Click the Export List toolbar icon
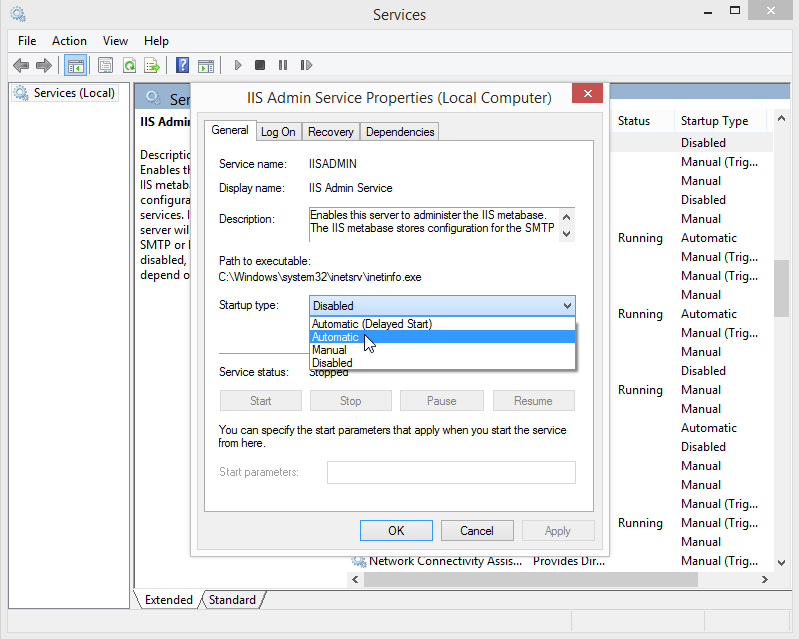Viewport: 800px width, 640px height. (152, 65)
